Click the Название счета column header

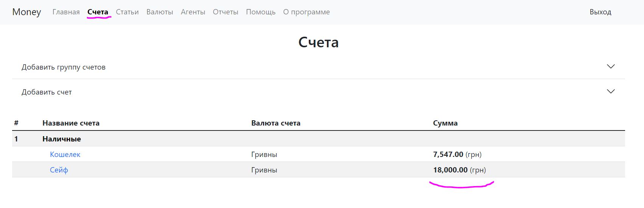point(71,123)
